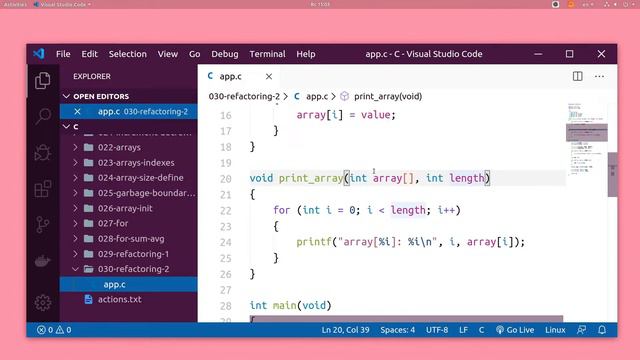Expand the 027-for folder
640x360 pixels.
pyautogui.click(x=128, y=223)
